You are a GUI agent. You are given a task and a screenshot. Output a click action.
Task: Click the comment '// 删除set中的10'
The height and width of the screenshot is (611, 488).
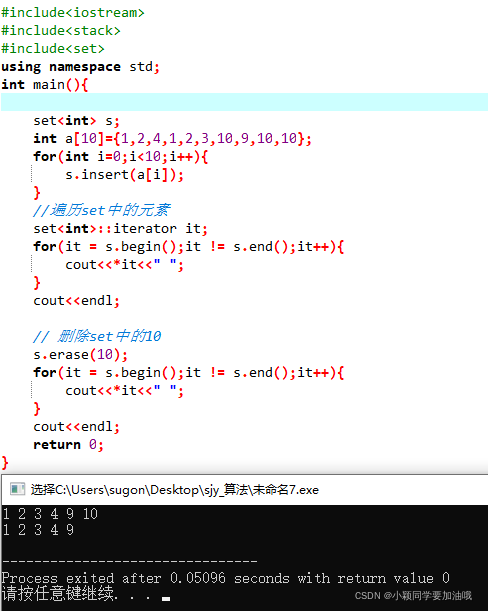[x=97, y=336]
